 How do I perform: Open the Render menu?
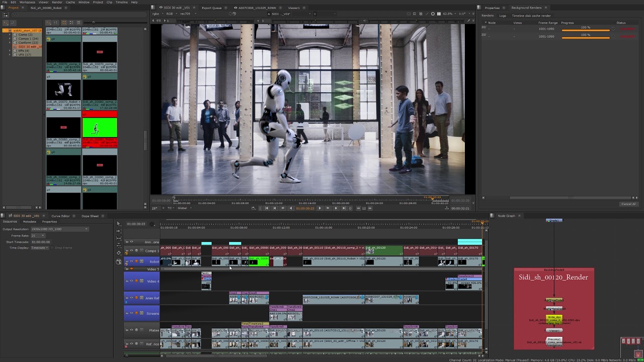click(57, 2)
